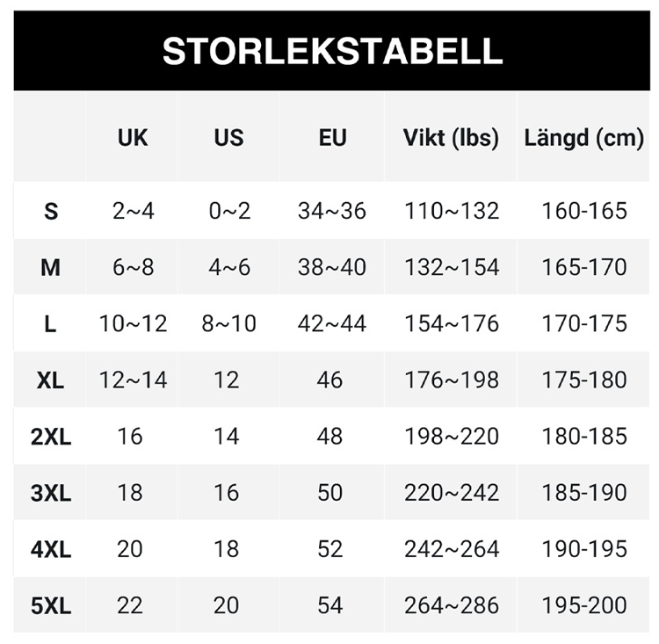Viewport: 659px width, 644px height.
Task: Click the EU column header
Action: [x=332, y=138]
